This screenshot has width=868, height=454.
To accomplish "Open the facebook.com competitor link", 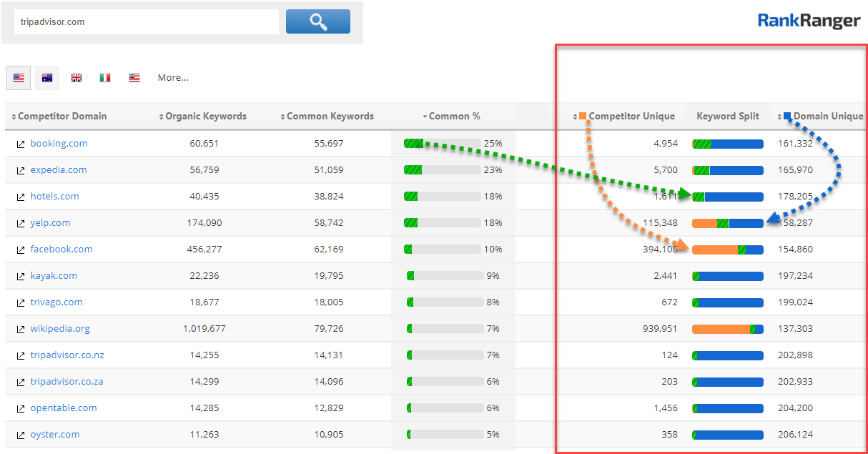I will [x=61, y=250].
